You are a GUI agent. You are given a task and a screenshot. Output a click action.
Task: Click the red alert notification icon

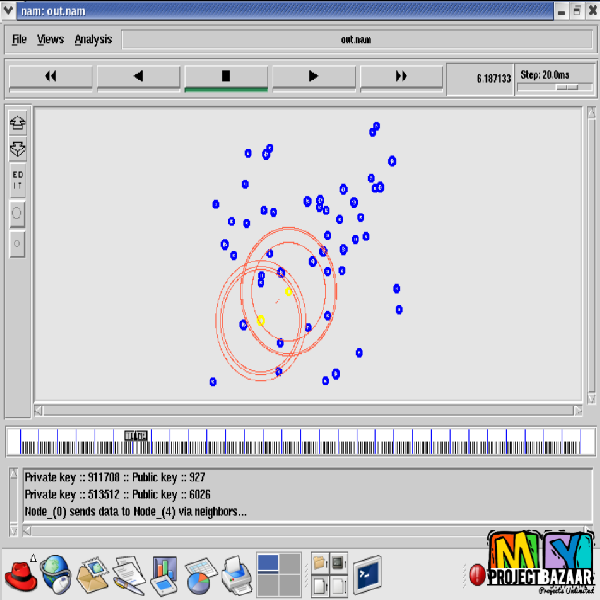[x=477, y=575]
